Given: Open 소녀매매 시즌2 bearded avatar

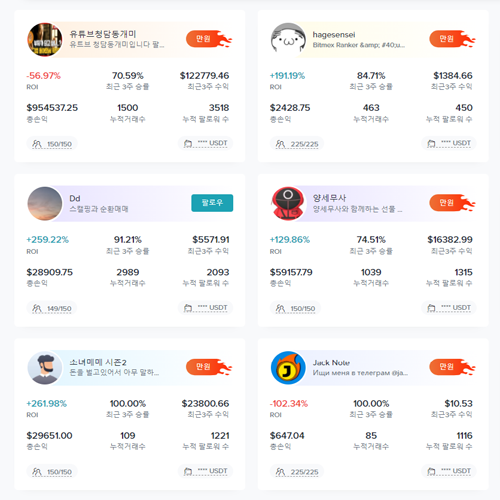Looking at the screenshot, I should 45,367.
